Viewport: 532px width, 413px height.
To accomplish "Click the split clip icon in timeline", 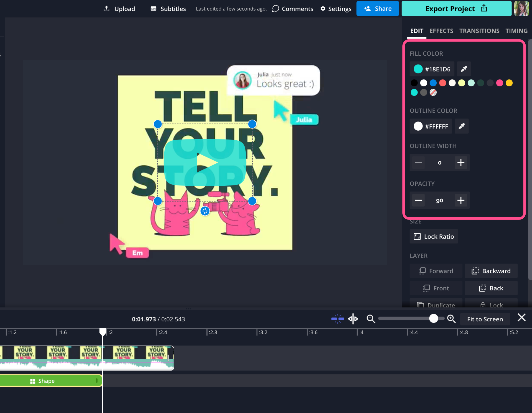I will click(353, 319).
